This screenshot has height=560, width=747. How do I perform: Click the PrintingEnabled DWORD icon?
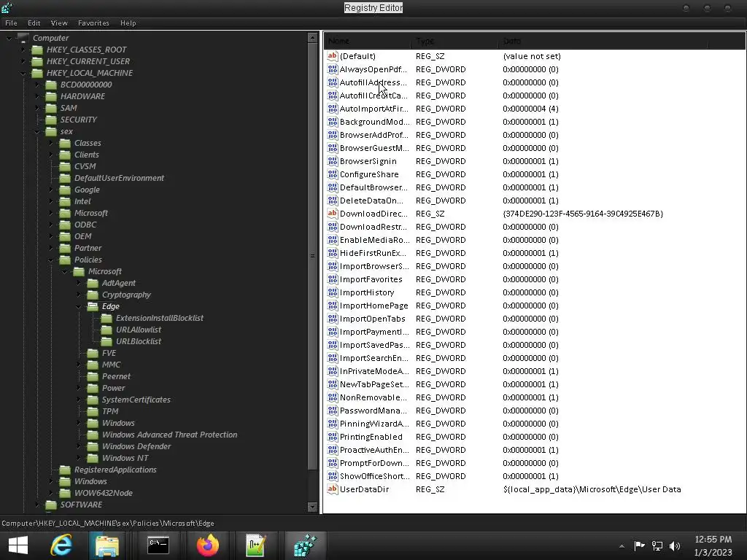[333, 437]
